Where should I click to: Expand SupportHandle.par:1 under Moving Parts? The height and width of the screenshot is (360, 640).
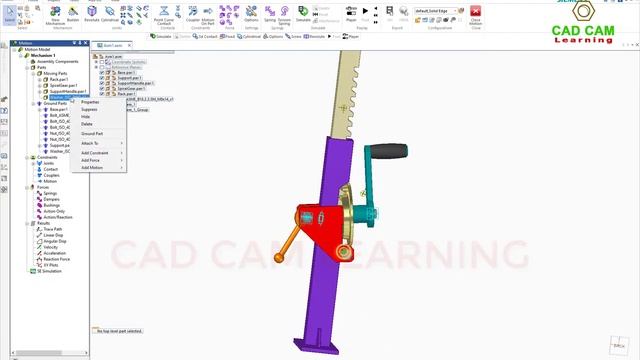pyautogui.click(x=40, y=91)
